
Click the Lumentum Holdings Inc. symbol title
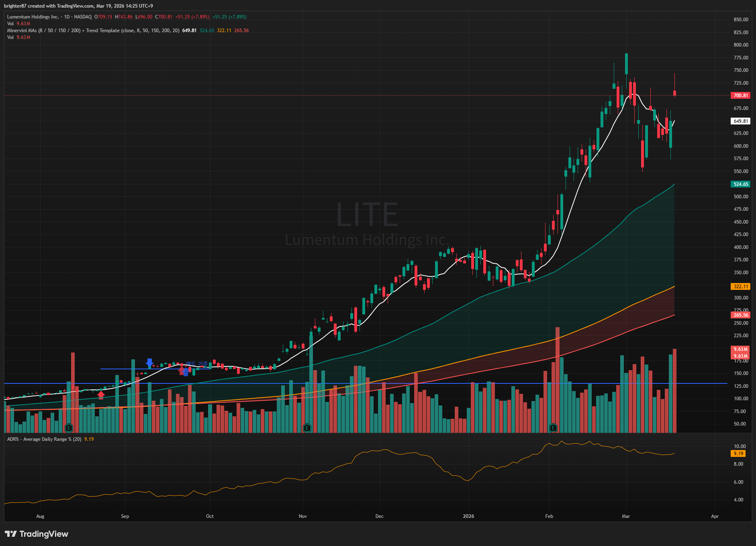tap(33, 17)
